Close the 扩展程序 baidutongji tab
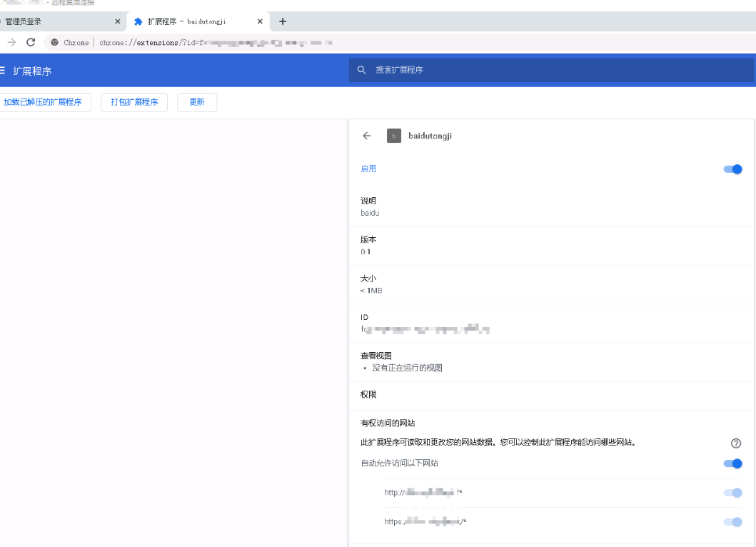The height and width of the screenshot is (547, 756). tap(260, 21)
